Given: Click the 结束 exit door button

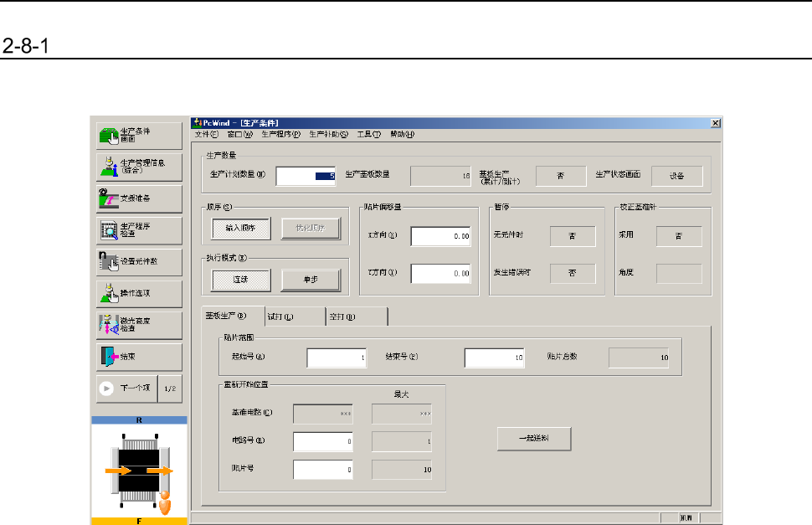Looking at the screenshot, I should [x=139, y=357].
